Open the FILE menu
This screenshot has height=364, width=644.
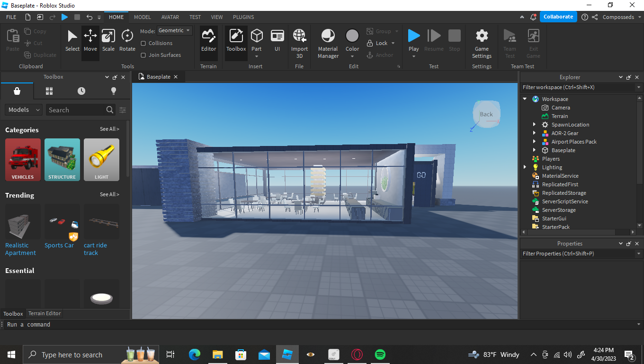(x=11, y=17)
